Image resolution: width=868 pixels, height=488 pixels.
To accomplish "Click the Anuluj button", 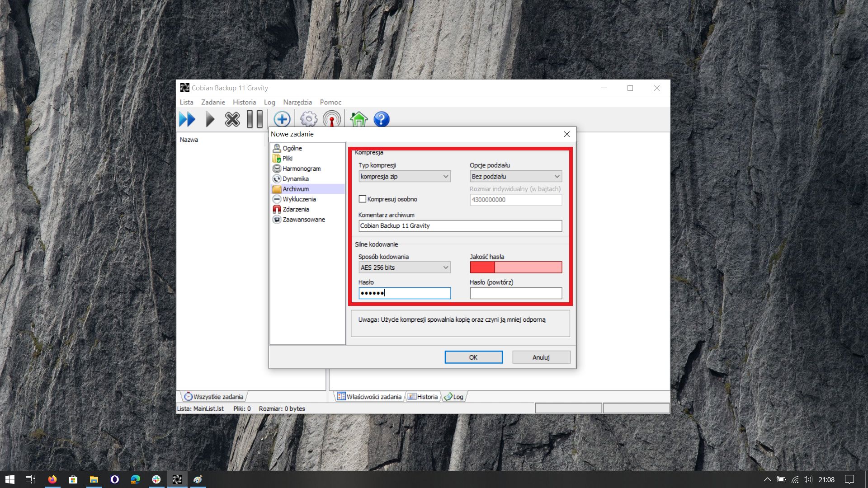I will click(541, 357).
